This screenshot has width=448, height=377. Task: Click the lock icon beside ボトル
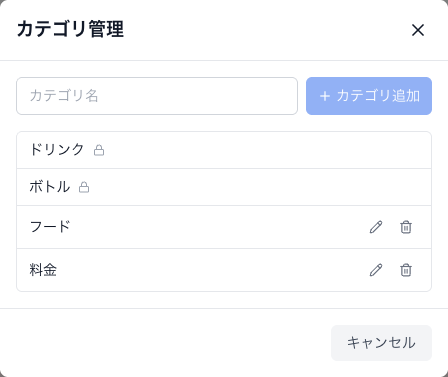[x=84, y=187]
